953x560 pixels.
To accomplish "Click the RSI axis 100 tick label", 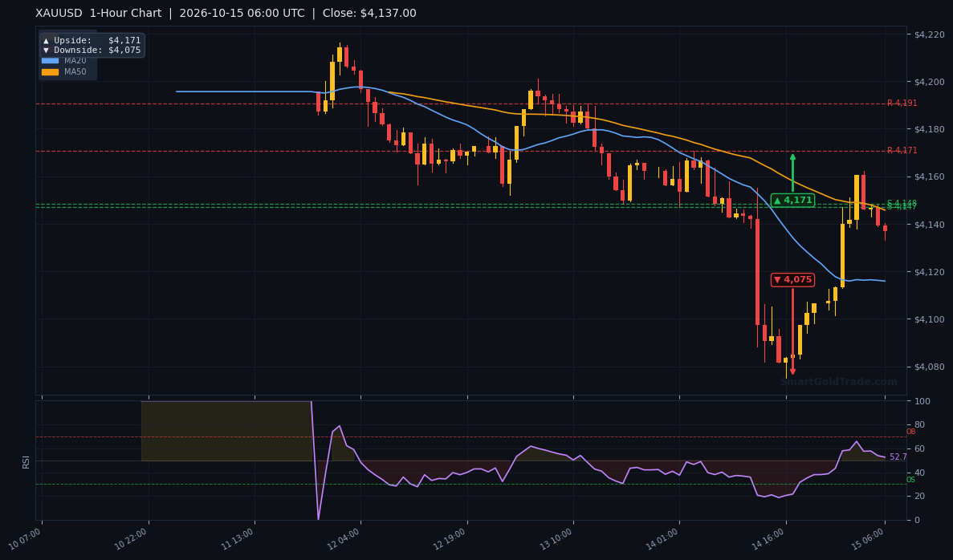I will tap(922, 401).
